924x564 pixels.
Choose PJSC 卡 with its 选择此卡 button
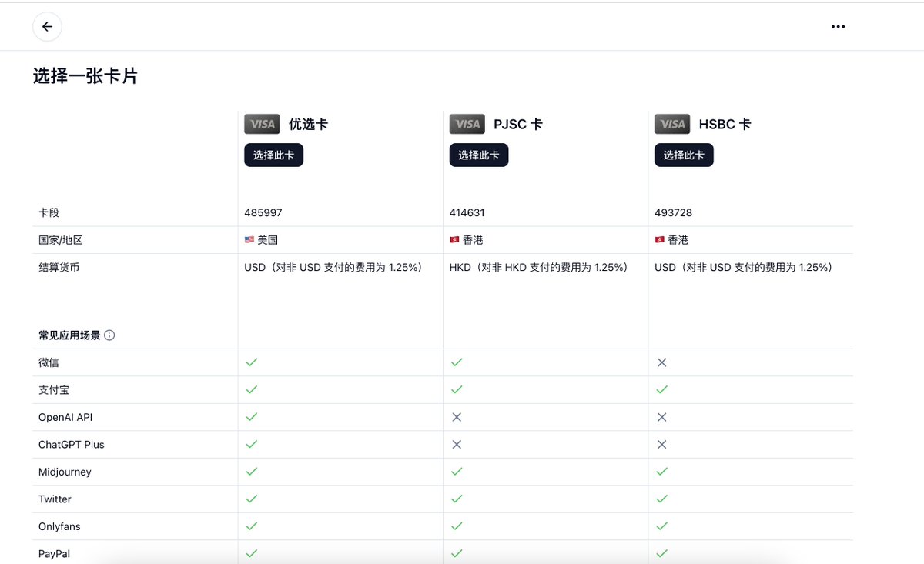pos(479,155)
